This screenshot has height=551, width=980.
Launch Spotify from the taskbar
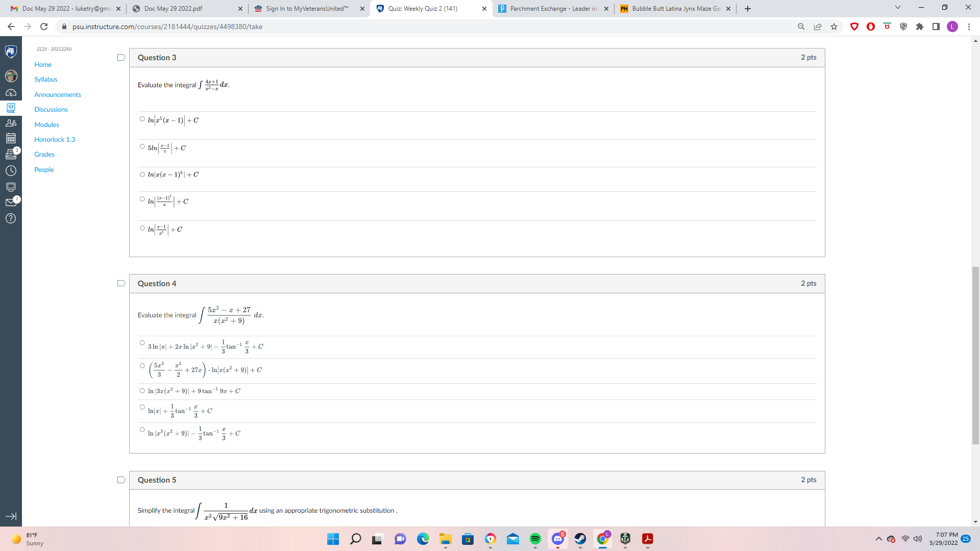pos(535,539)
